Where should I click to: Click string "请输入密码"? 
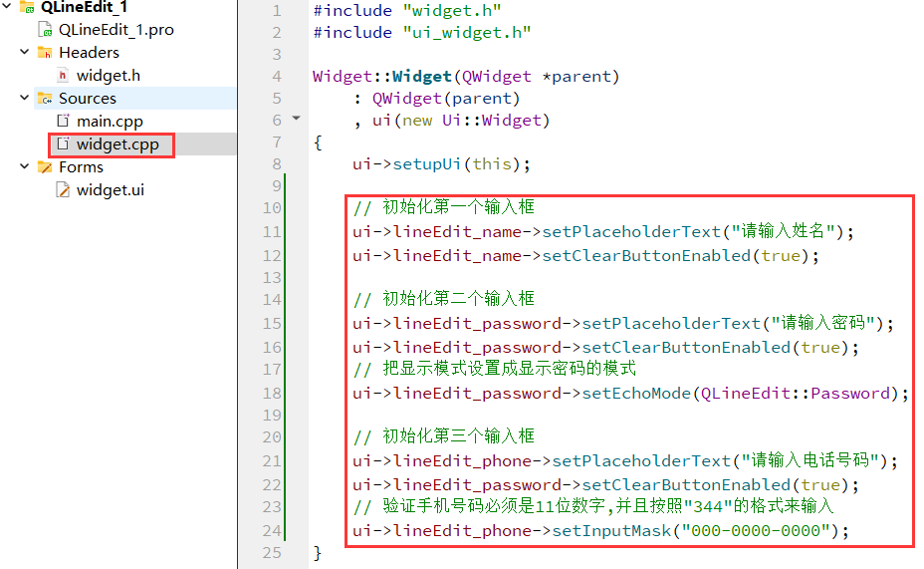coord(822,323)
